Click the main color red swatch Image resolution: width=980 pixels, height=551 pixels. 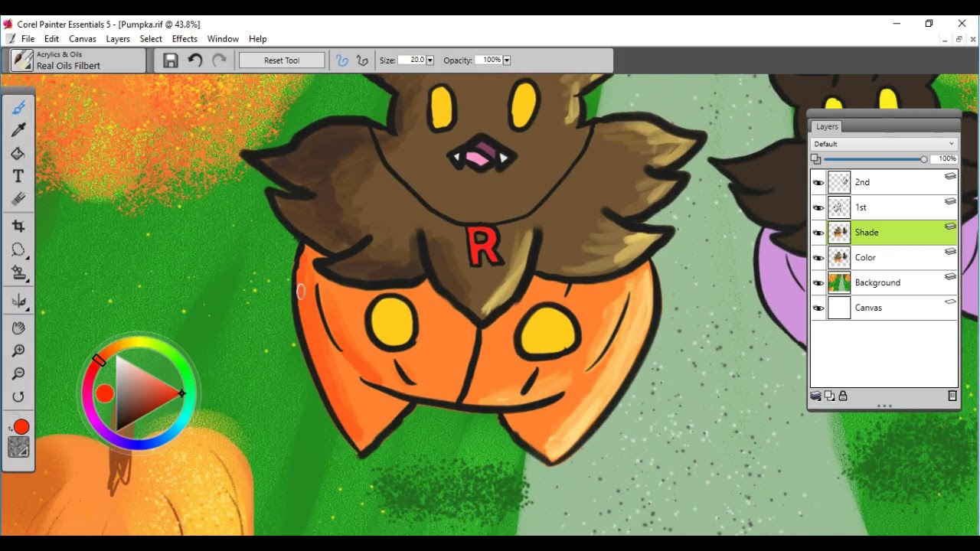click(21, 427)
